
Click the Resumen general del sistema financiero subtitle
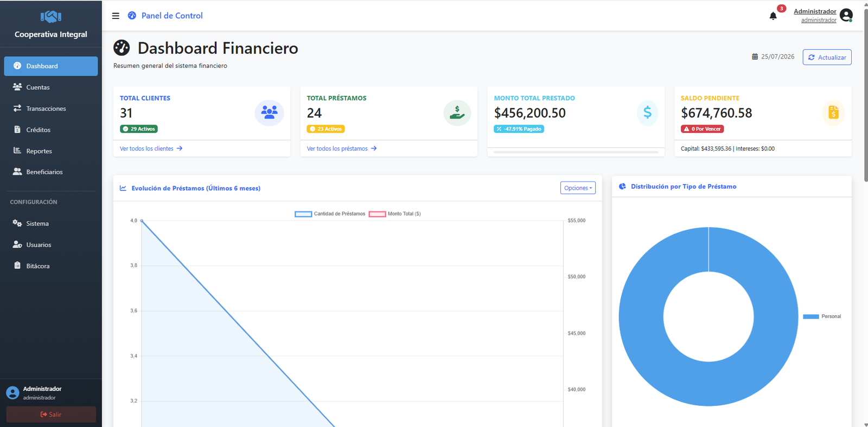[170, 66]
